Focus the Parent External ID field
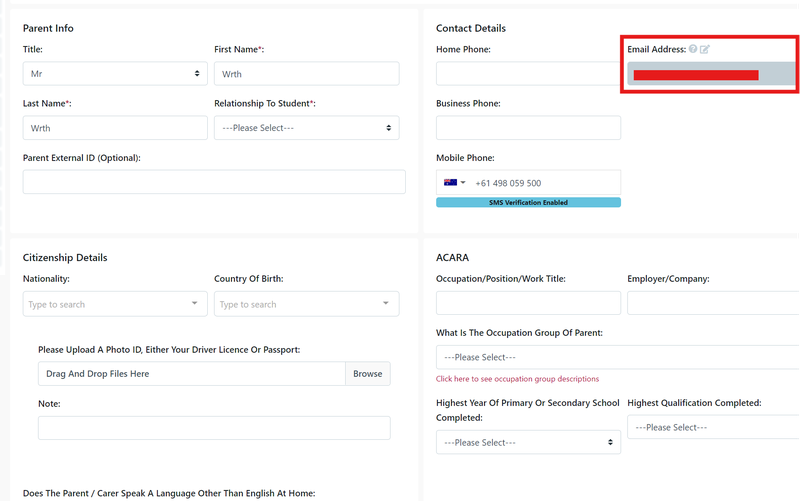The width and height of the screenshot is (800, 501). pyautogui.click(x=214, y=182)
